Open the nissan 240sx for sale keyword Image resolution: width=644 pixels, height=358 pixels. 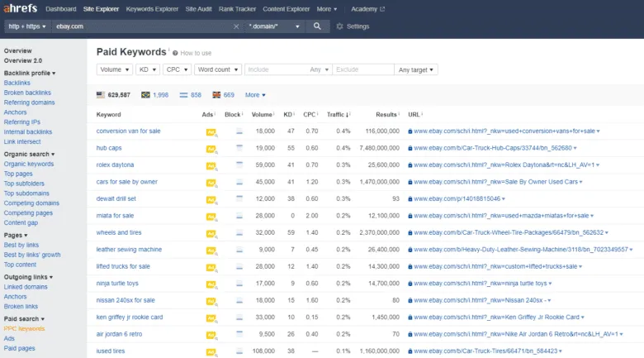[x=125, y=300]
